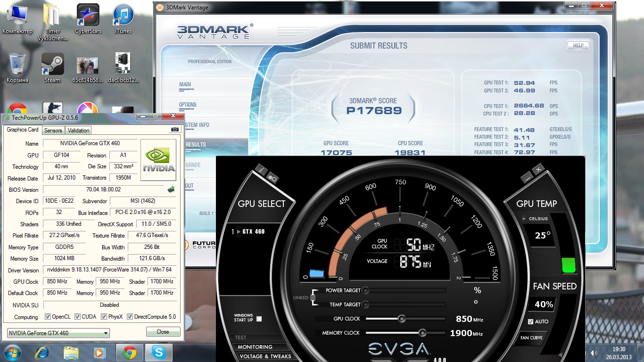Click the Memory Clock slider handle
This screenshot has height=362, width=644.
point(422,333)
